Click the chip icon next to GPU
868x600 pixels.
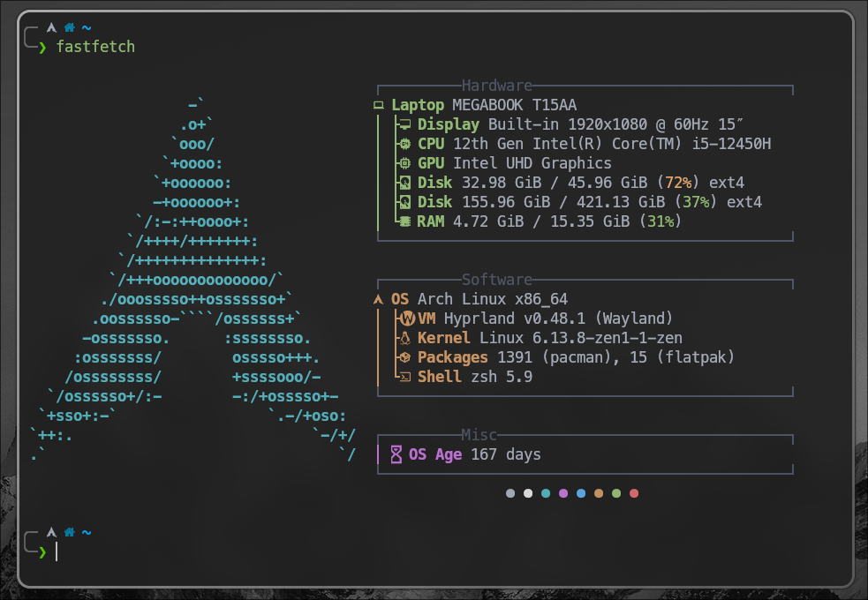[x=405, y=163]
